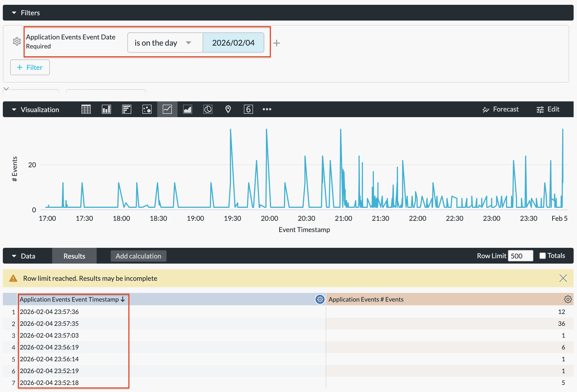This screenshot has width=577, height=392.
Task: Select single value visualization icon
Action: tap(248, 109)
